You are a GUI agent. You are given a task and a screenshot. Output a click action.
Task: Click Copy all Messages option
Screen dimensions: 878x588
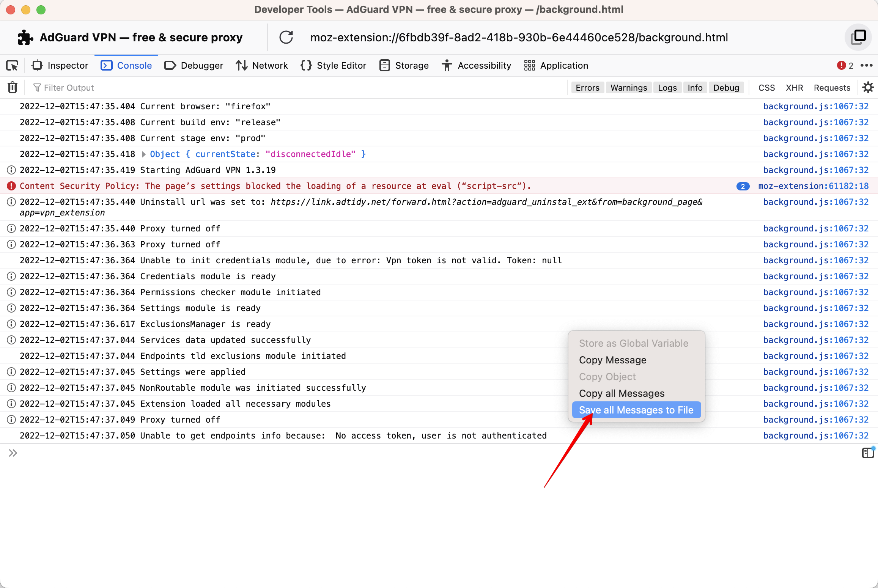tap(621, 393)
